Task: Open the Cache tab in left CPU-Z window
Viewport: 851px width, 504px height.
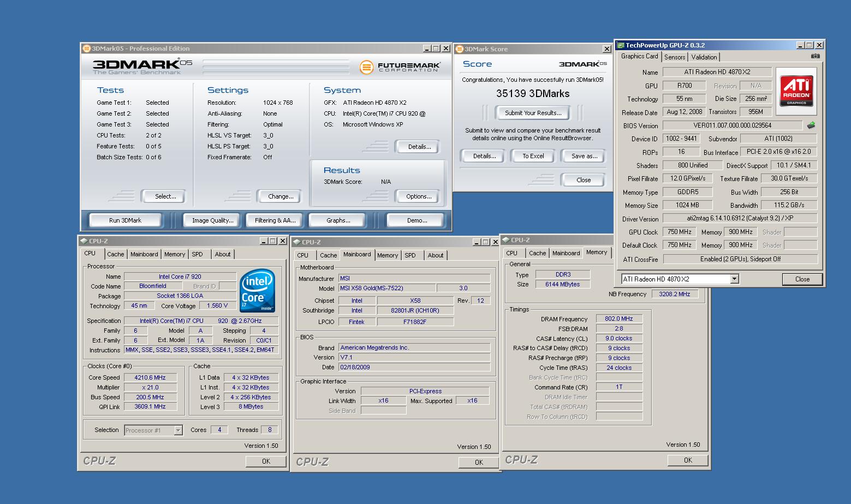Action: click(x=115, y=254)
